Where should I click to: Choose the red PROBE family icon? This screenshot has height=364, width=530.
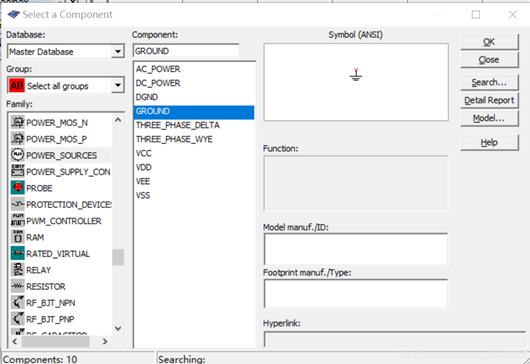pos(18,188)
